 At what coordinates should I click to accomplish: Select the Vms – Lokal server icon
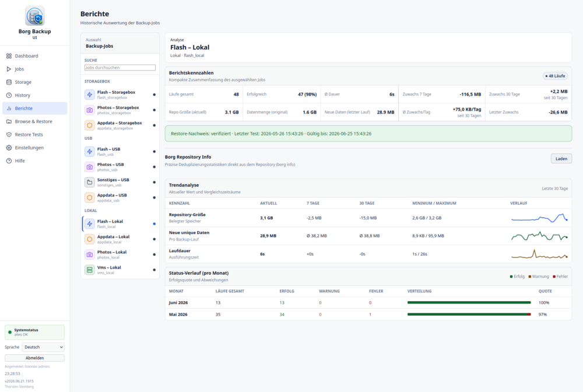pos(90,270)
